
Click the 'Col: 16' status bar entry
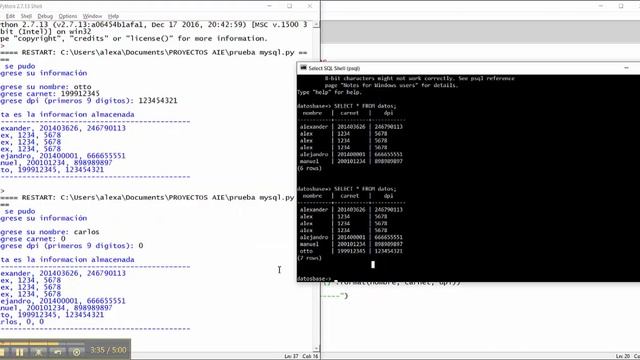(310, 356)
